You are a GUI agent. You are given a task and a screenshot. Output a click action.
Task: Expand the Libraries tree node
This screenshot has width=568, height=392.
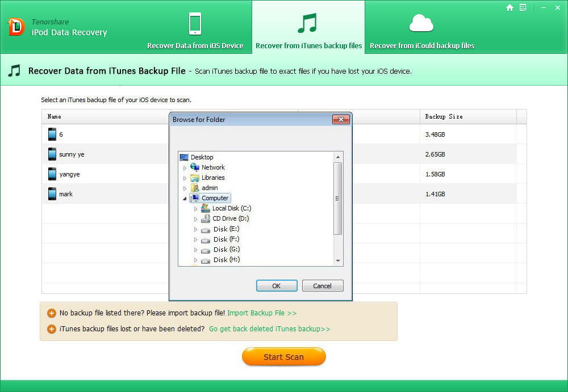(x=185, y=178)
